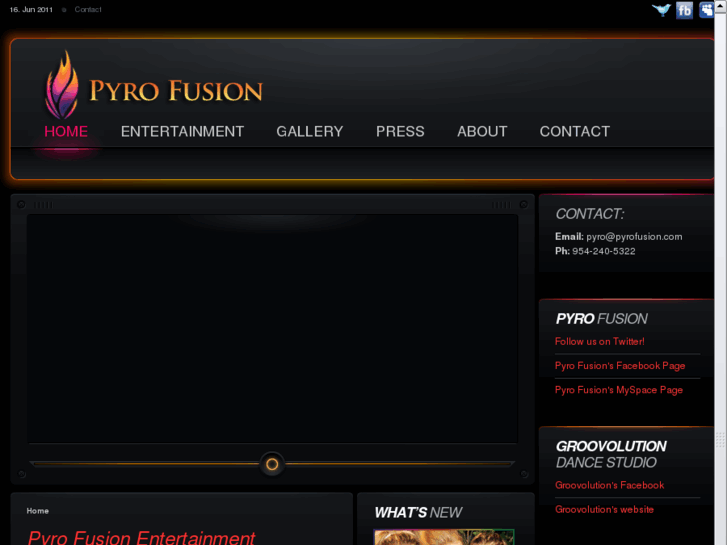Click the CONTACT: sidebar heading
Viewport: 727px width, 545px height.
[590, 214]
